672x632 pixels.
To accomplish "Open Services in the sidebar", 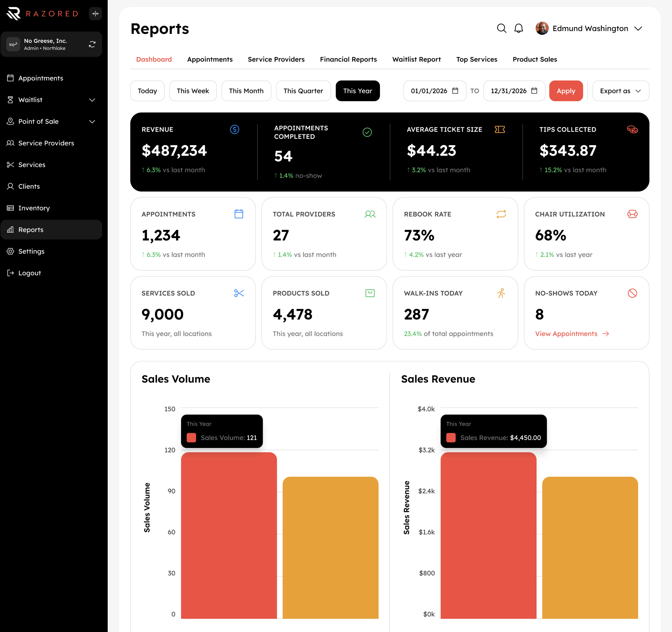I will click(51, 165).
